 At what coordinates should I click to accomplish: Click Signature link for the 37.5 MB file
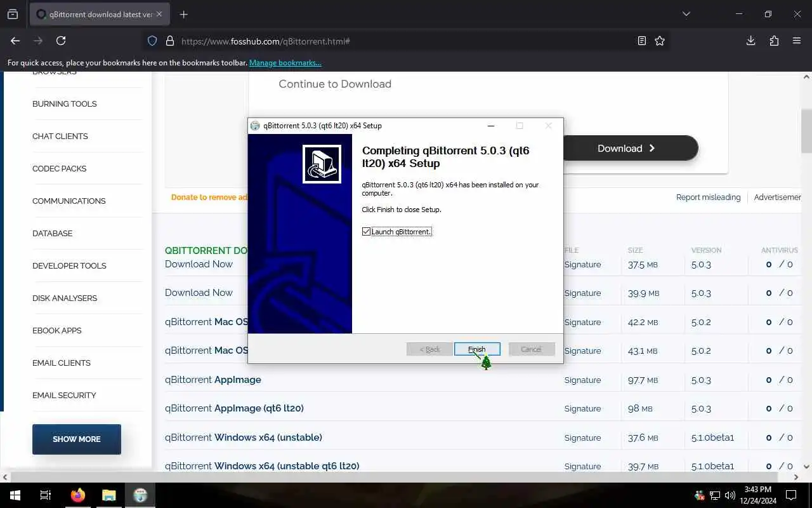[x=582, y=264]
